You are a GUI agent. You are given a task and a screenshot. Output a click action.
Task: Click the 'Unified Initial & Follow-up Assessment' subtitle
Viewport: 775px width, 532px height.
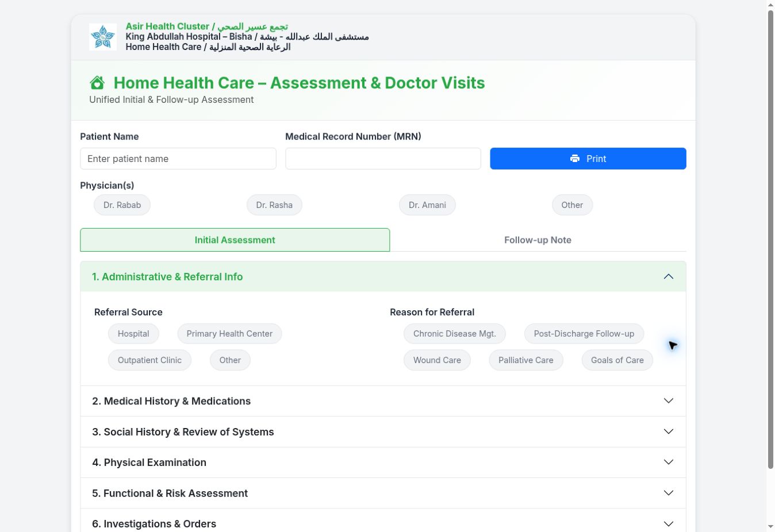[171, 99]
